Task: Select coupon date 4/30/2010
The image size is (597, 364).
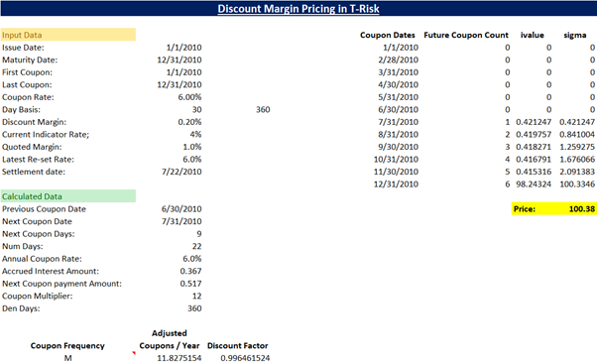Action: tap(399, 84)
